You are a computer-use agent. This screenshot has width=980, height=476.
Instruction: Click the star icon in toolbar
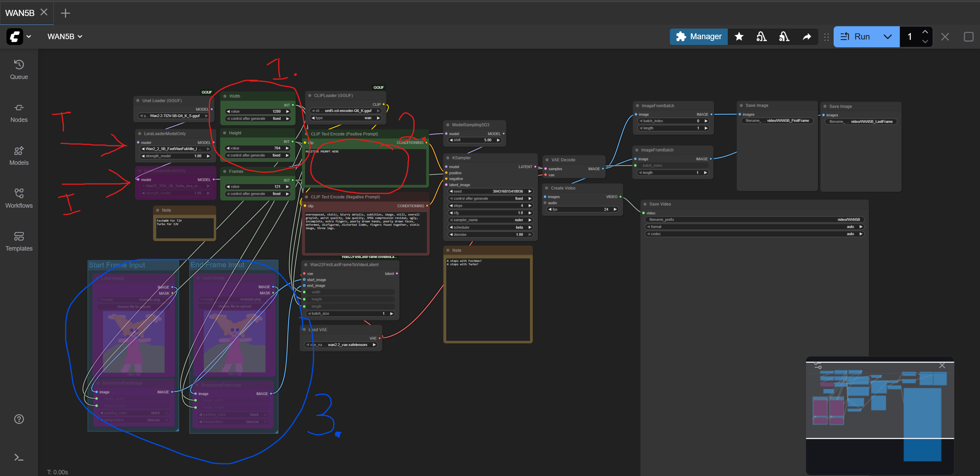(739, 36)
